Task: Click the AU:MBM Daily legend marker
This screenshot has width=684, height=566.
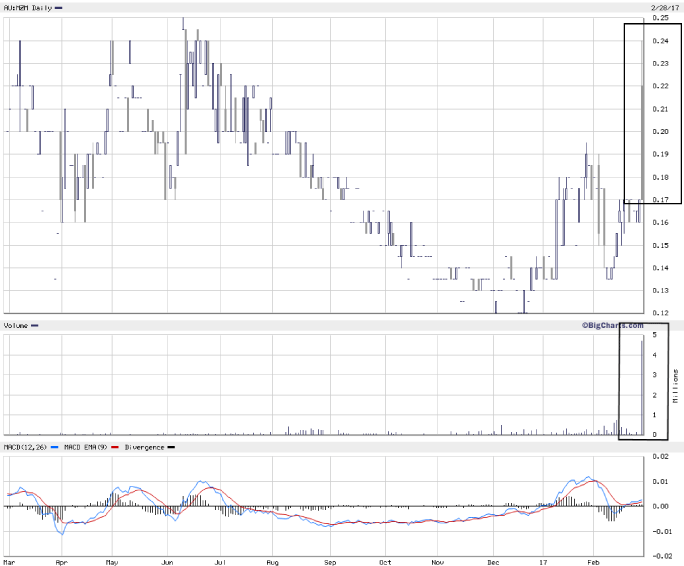Action: coord(60,8)
